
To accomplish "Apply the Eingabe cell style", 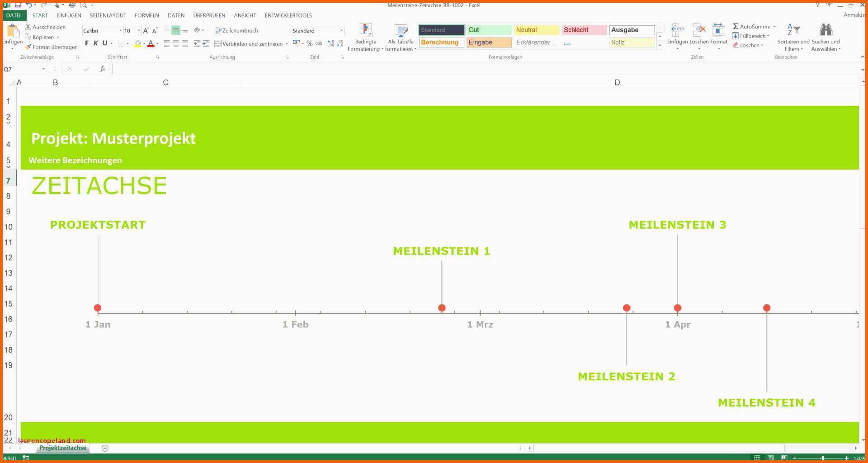I will [x=489, y=43].
